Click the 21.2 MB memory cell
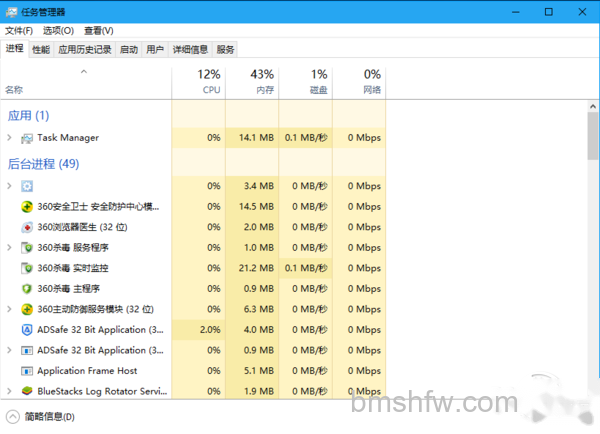The width and height of the screenshot is (600, 434). tap(252, 268)
